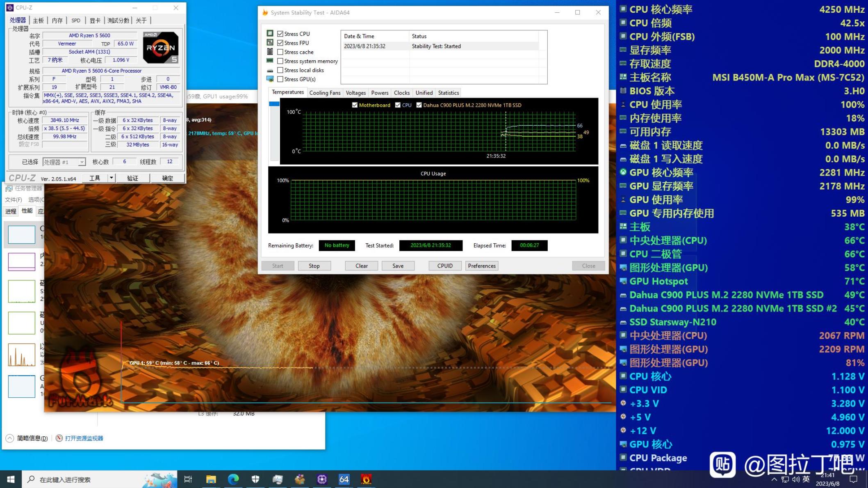Check the Stress GPU(s) box

tap(280, 79)
